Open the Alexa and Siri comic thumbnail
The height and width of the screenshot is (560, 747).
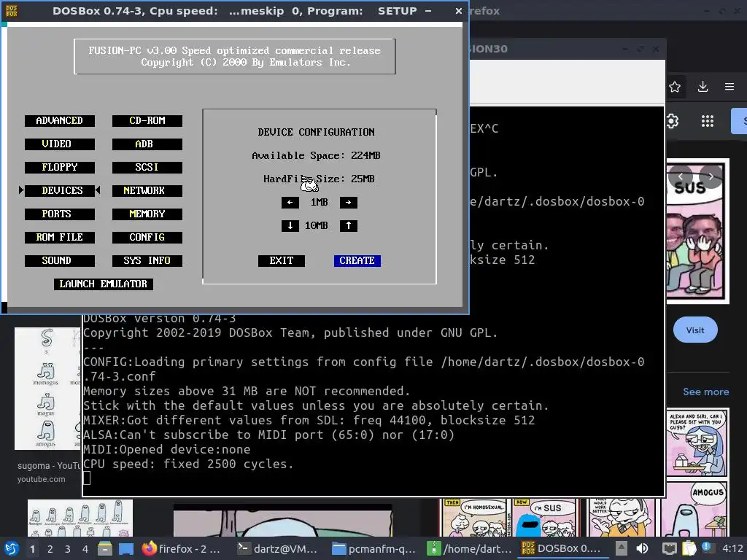click(x=697, y=443)
